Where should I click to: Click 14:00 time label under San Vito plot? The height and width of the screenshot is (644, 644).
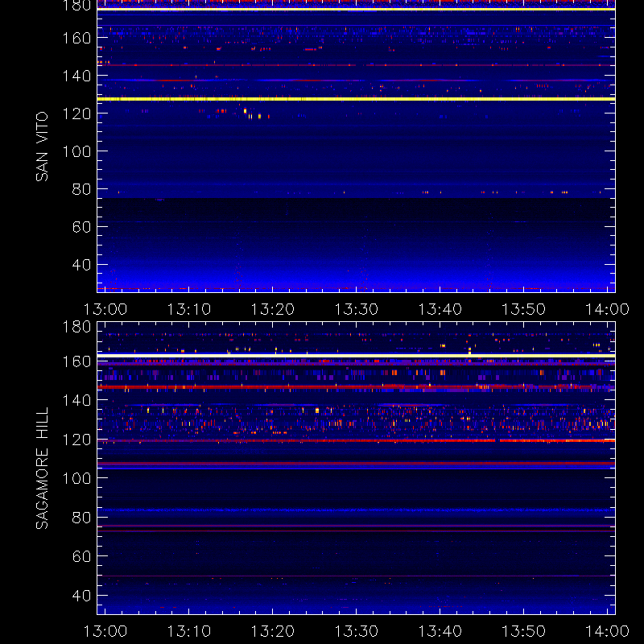608,309
